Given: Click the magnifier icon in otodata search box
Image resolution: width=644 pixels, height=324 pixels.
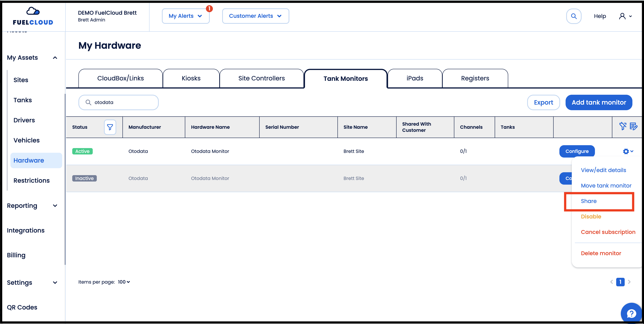Looking at the screenshot, I should 88,102.
